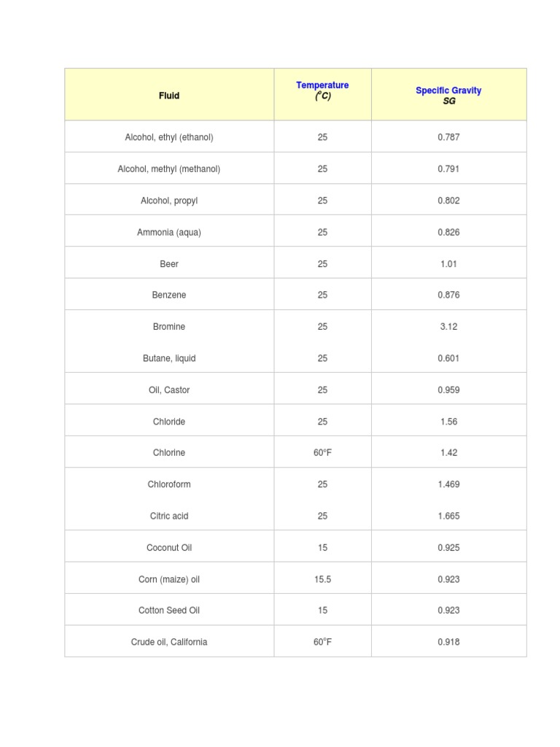The height and width of the screenshot is (747, 560).
Task: Select Bromine's specific gravity value 3.12
Action: [x=448, y=327]
